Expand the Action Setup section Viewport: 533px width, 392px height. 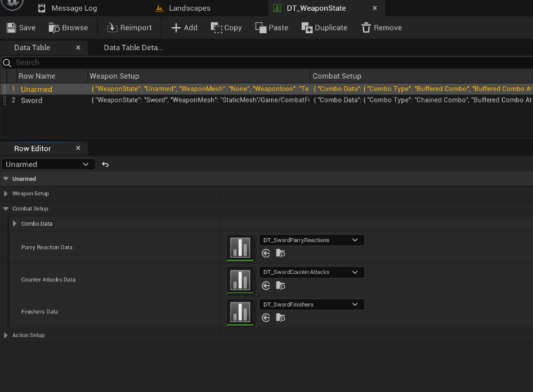pos(6,335)
